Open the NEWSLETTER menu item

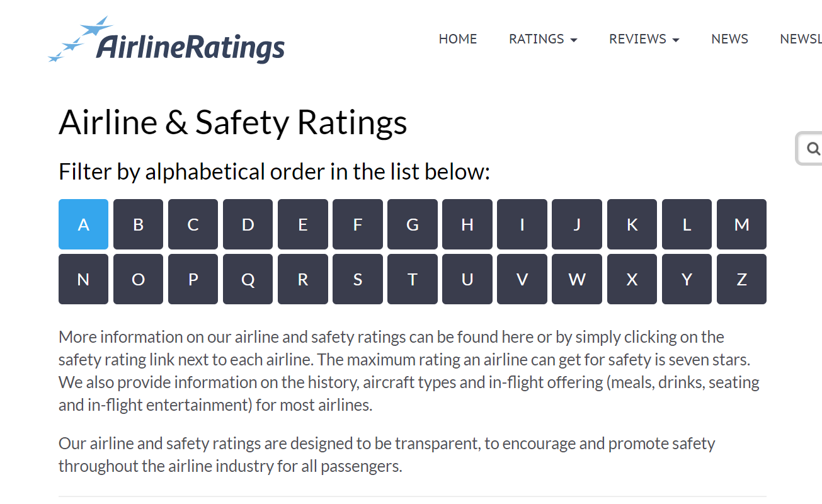click(x=801, y=39)
